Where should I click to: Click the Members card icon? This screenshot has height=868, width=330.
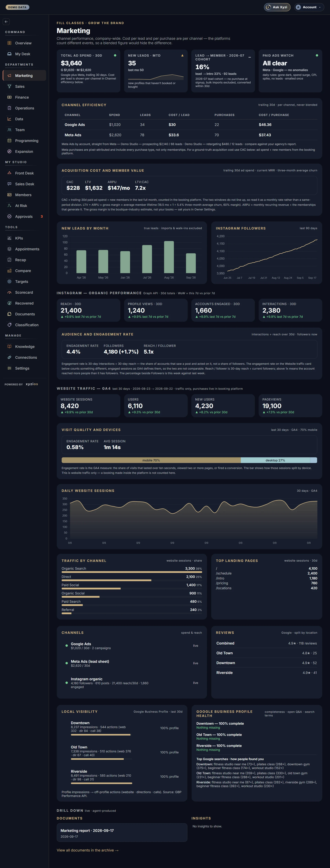click(9, 195)
